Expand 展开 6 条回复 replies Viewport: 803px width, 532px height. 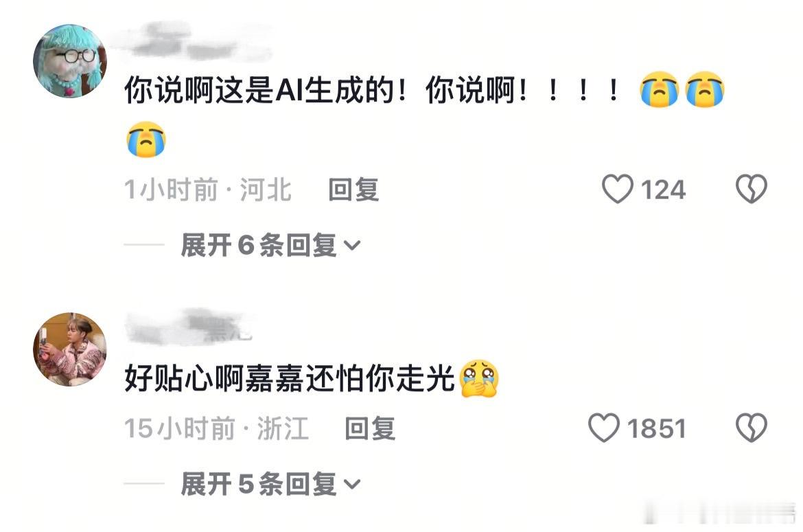click(270, 245)
